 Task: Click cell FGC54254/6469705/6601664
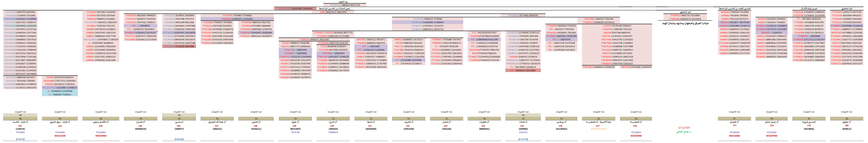(20, 12)
